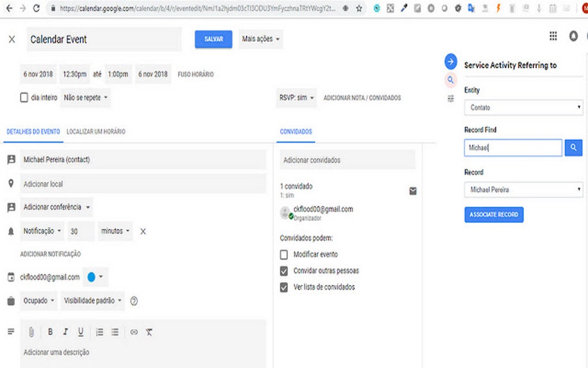Disable the 'Convidar outras pessoas' checkbox

pos(283,271)
